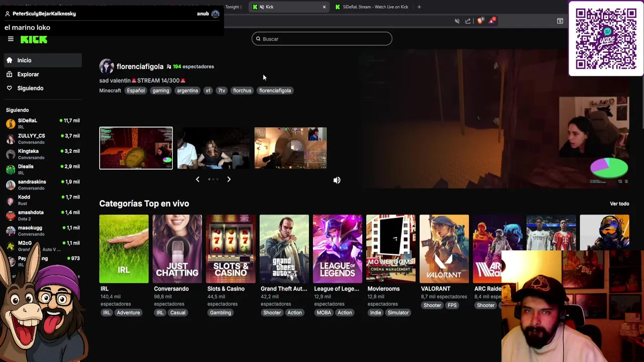The image size is (644, 362).
Task: Open the hamburger menu beside the Kick logo
Action: coord(11,39)
